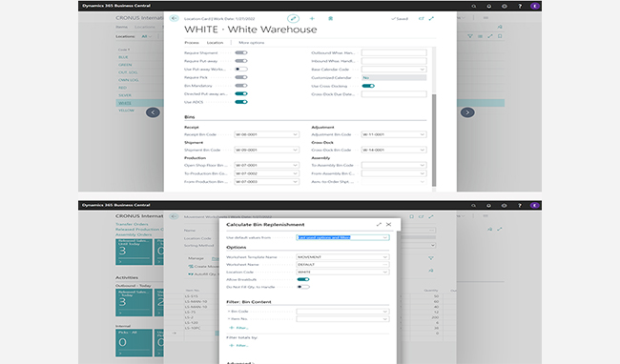The image size is (620, 364).
Task: Expand the Calculate Bin Replenishment dialog
Action: [379, 224]
